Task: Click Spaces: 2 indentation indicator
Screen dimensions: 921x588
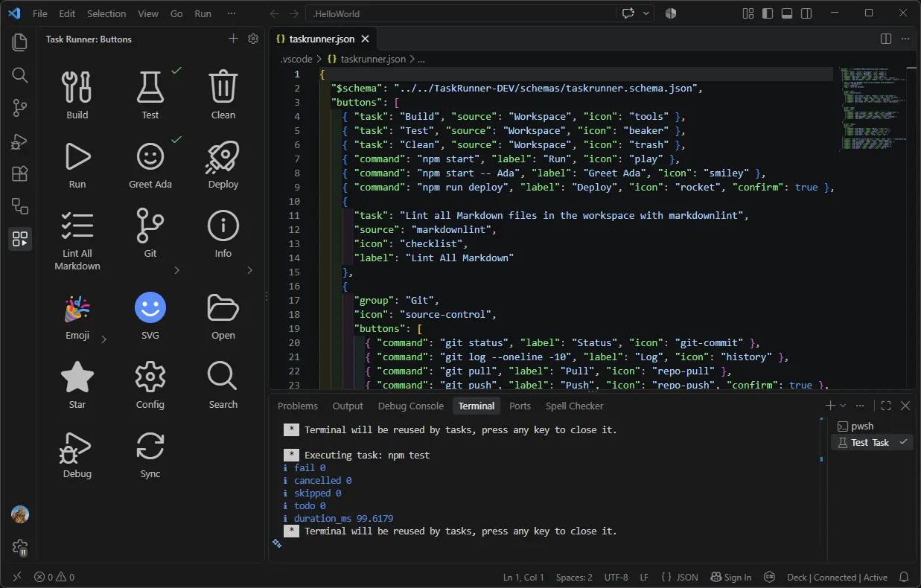Action: point(574,577)
